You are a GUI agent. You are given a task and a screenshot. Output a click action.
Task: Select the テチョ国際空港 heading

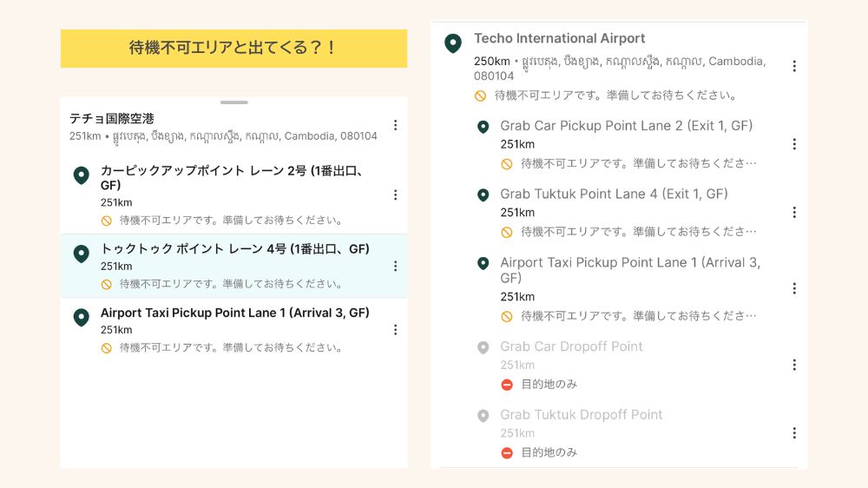pos(112,119)
